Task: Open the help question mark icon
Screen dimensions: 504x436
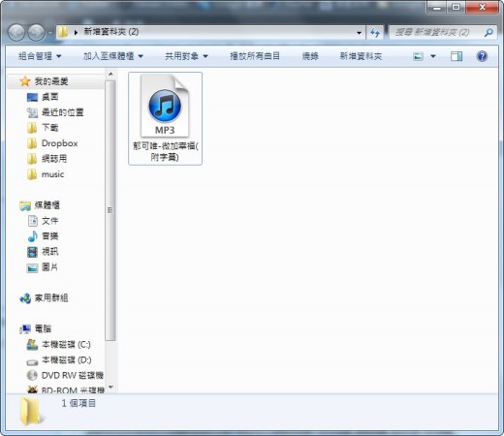Action: (482, 56)
